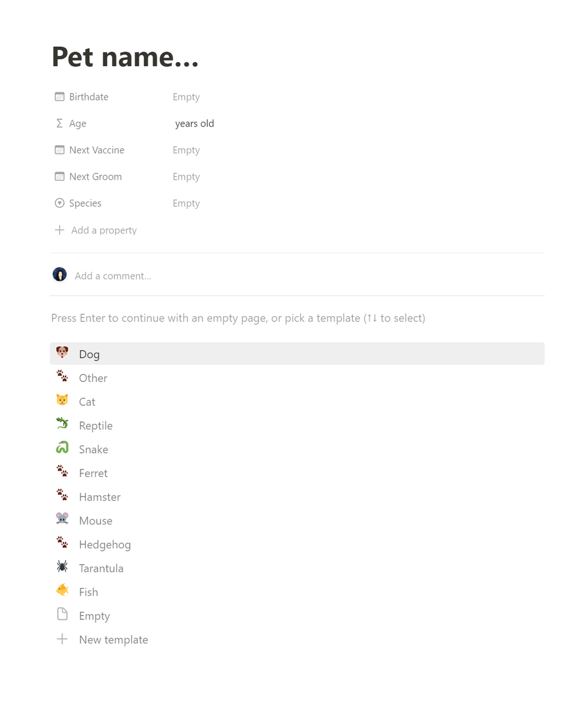Click the Add a comment field
The width and height of the screenshot is (588, 720).
click(113, 276)
